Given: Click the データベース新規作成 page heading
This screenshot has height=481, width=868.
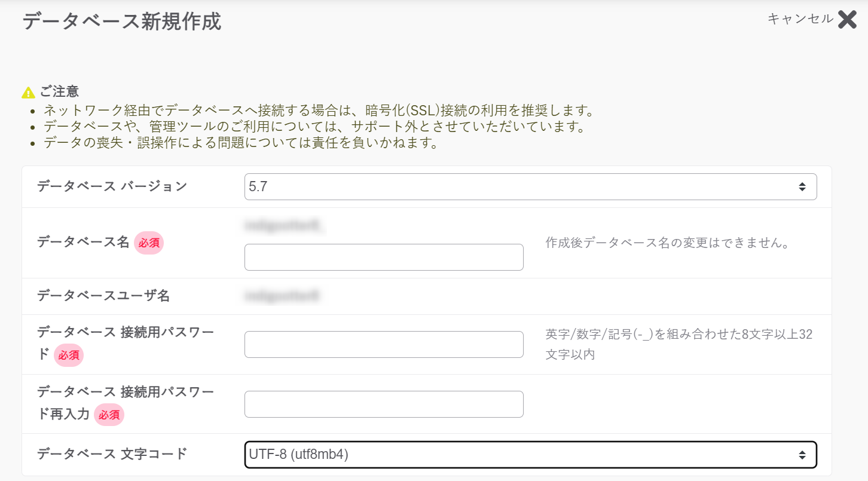Looking at the screenshot, I should coord(122,22).
